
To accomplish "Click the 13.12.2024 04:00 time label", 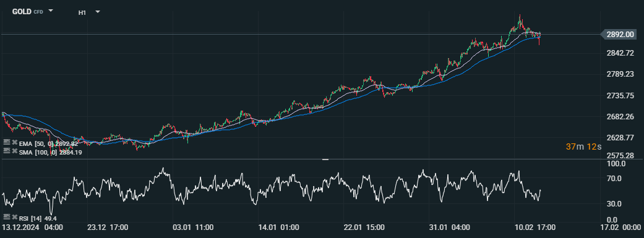I will tap(32, 227).
